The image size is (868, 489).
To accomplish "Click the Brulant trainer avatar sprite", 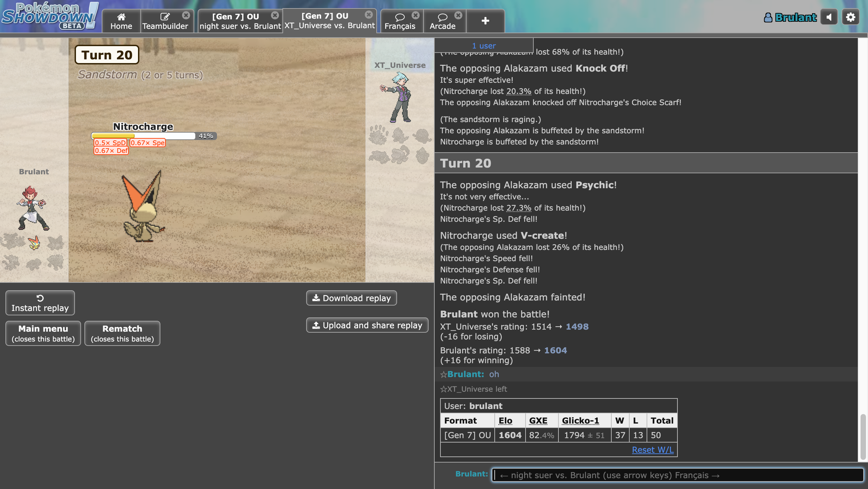I will (33, 208).
